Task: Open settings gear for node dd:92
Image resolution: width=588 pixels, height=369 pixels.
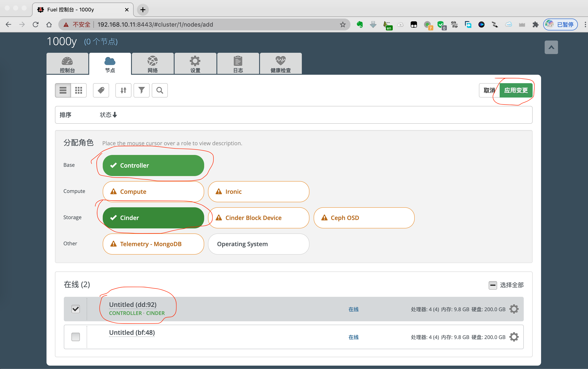Action: coord(514,309)
